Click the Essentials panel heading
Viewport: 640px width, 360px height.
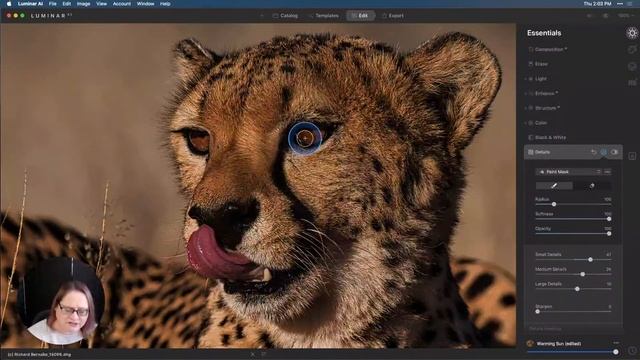tap(544, 33)
